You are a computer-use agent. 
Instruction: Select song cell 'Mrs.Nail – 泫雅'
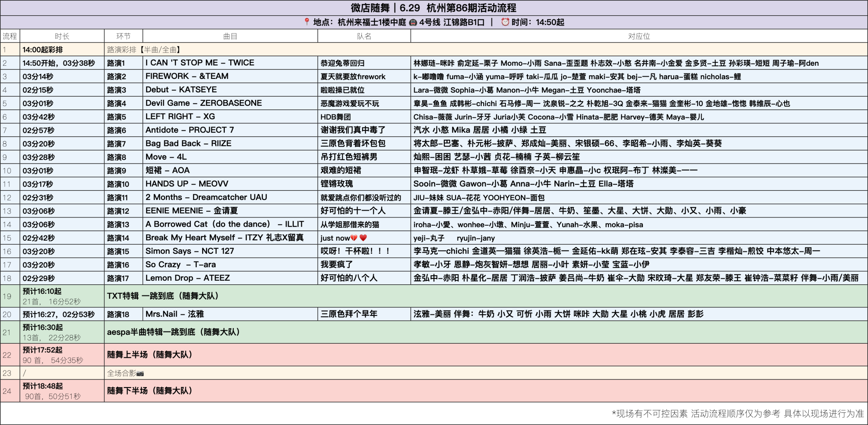[x=230, y=314]
